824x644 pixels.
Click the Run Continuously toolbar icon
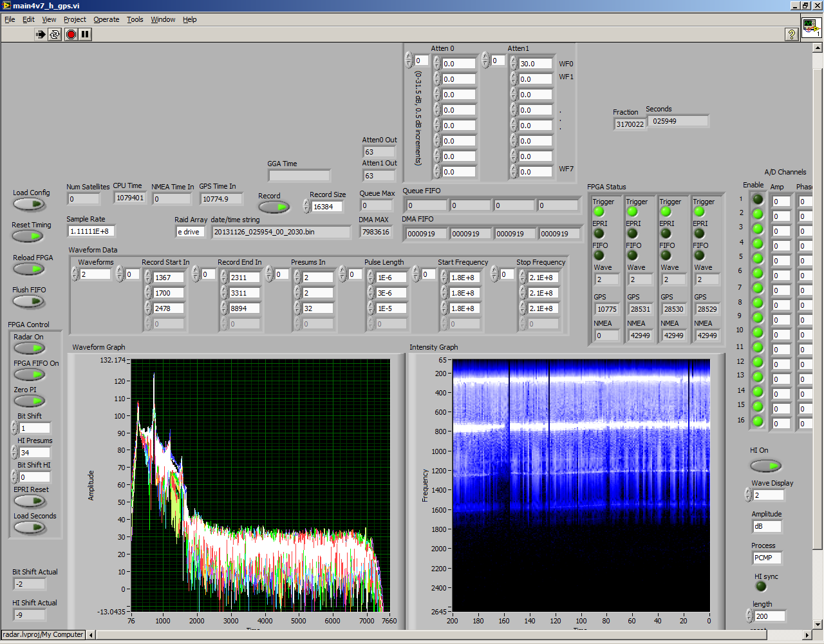[55, 34]
